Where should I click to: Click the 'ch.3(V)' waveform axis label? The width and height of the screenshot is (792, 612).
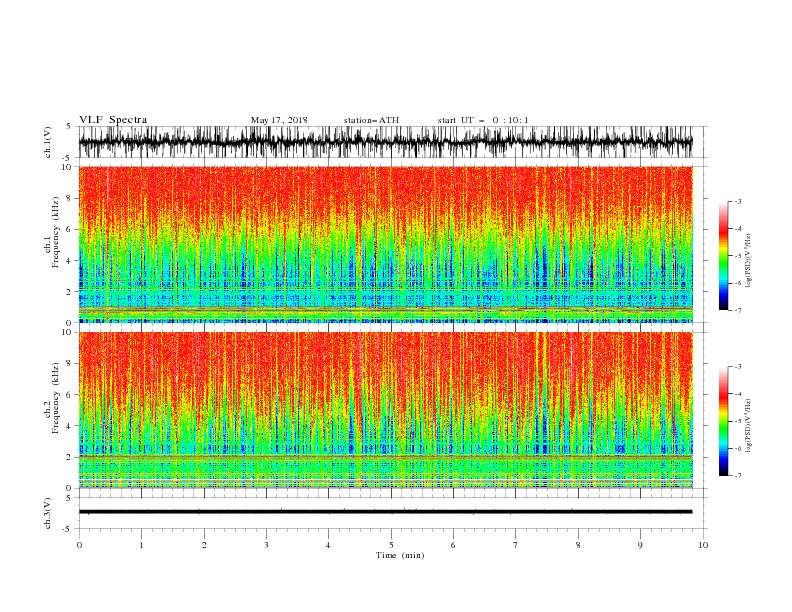tap(48, 513)
